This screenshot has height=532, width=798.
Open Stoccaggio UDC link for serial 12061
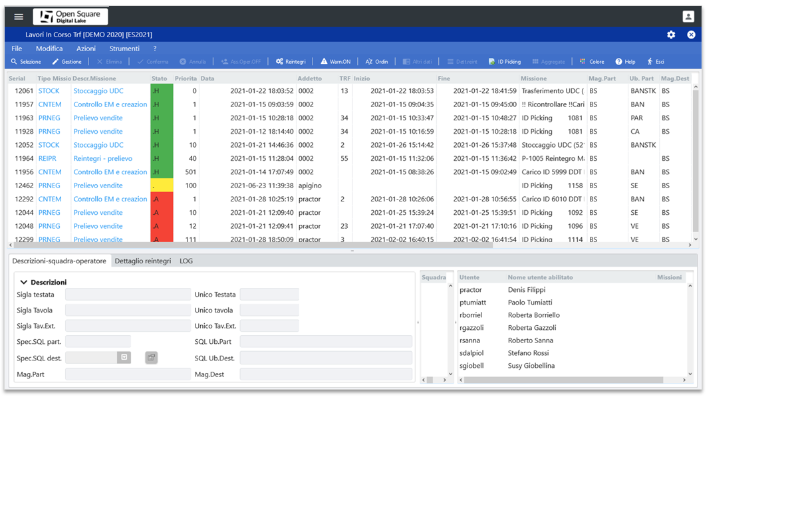coord(98,91)
